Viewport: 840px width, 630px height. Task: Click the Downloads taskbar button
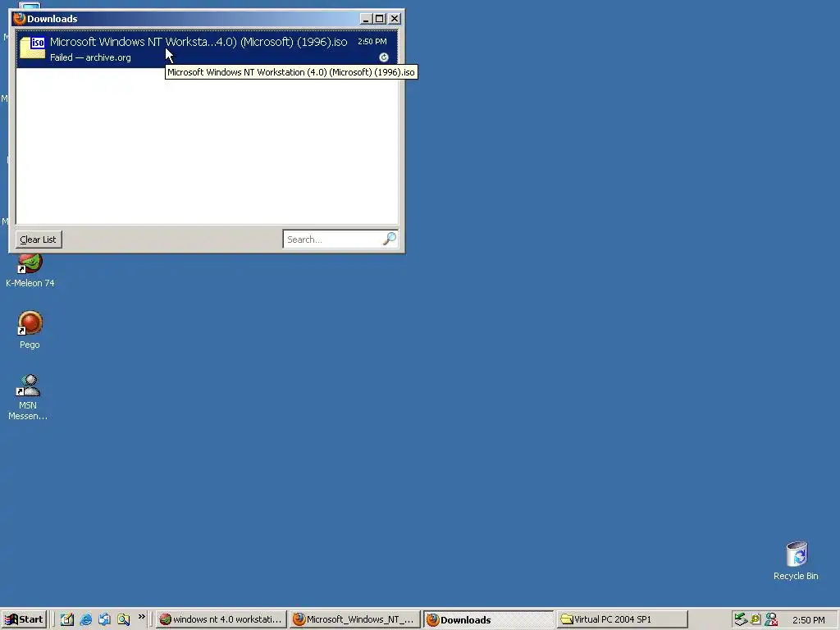[489, 620]
